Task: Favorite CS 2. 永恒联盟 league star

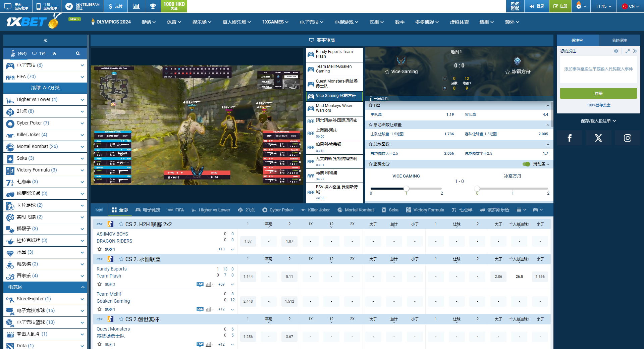Action: (121, 259)
